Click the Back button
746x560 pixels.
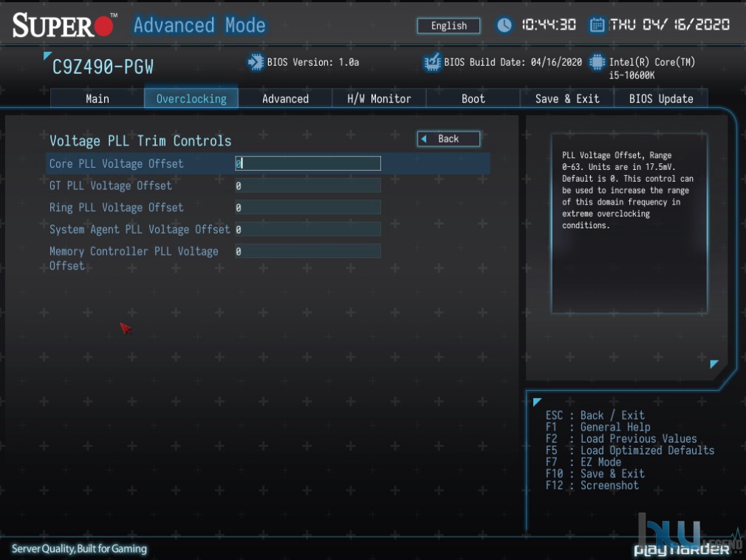coord(448,139)
